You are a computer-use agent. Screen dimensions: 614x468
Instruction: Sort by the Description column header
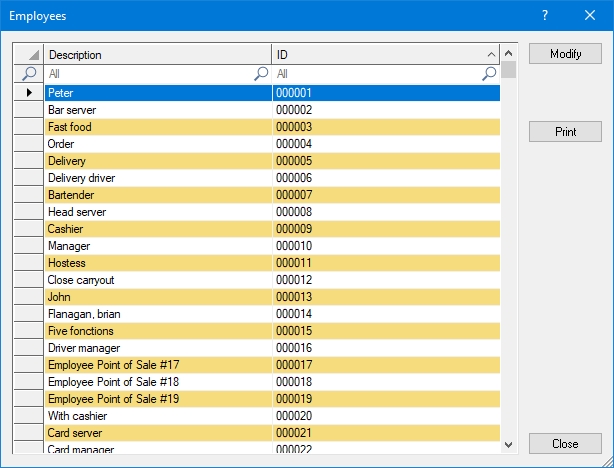point(158,55)
